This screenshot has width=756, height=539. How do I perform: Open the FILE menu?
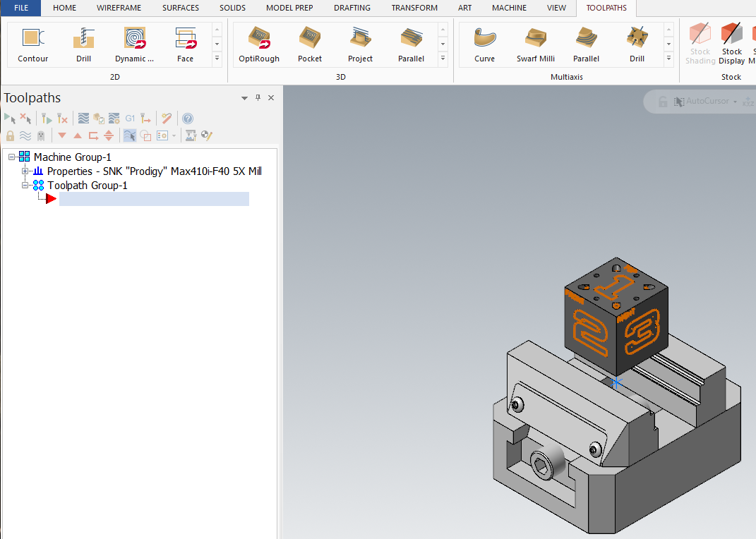(x=21, y=8)
